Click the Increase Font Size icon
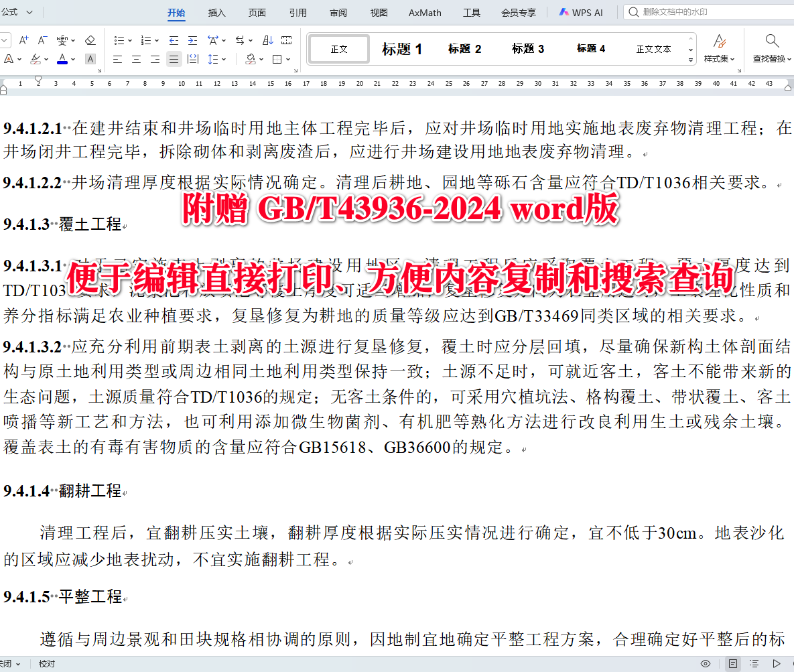 (23, 40)
